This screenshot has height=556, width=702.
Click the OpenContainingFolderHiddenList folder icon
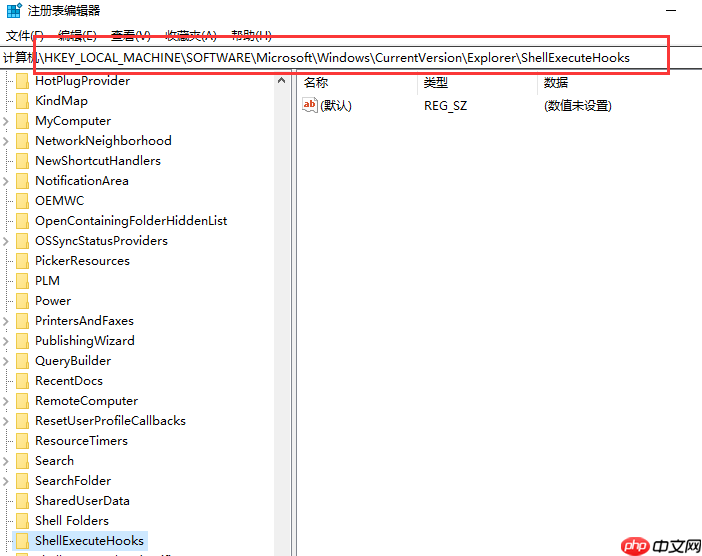pos(22,221)
